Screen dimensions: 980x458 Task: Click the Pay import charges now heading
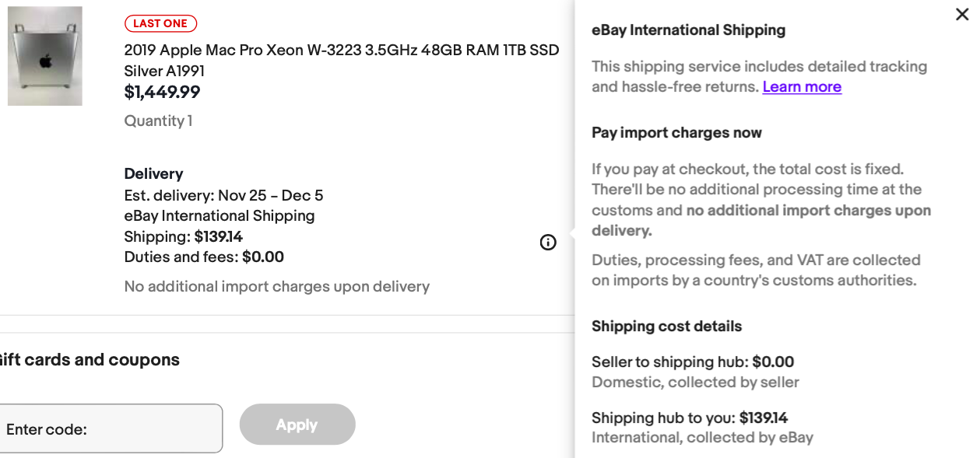coord(676,133)
